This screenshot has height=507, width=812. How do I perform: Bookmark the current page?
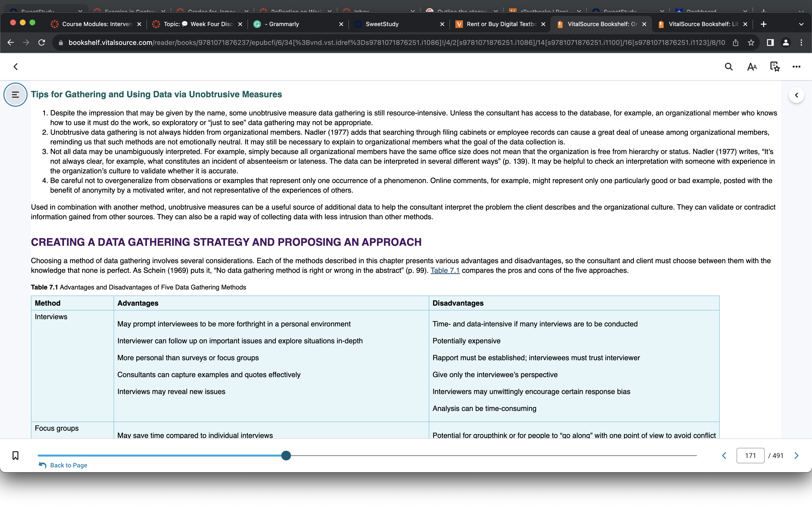(x=15, y=455)
